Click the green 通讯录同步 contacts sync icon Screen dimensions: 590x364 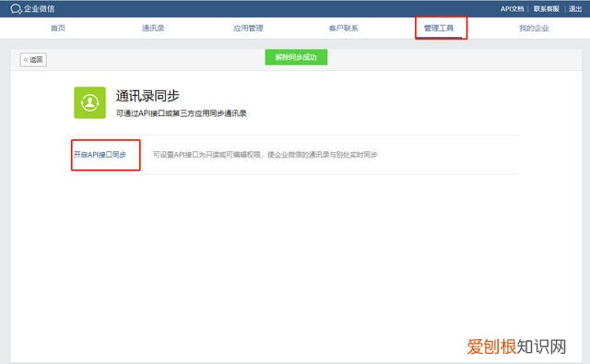(90, 102)
